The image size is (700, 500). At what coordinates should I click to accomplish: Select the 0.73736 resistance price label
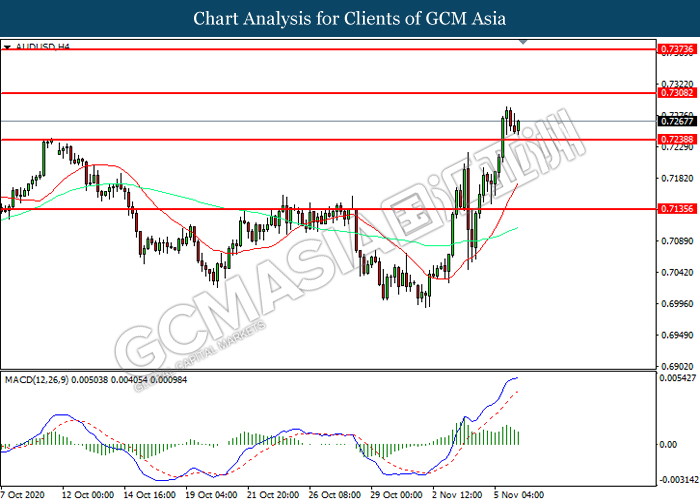point(677,49)
